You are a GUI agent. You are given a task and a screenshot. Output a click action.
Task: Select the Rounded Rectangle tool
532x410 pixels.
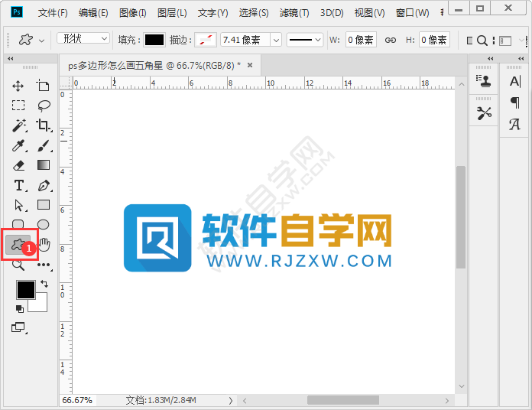pos(18,224)
